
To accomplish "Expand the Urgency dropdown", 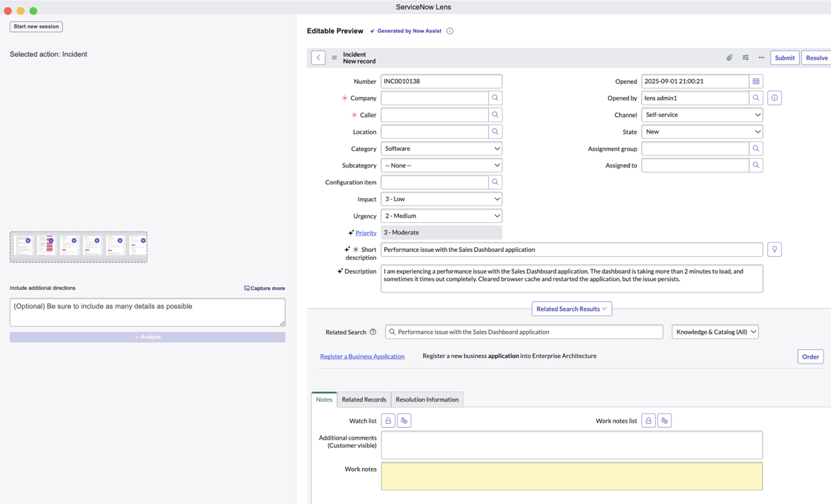I will (441, 215).
